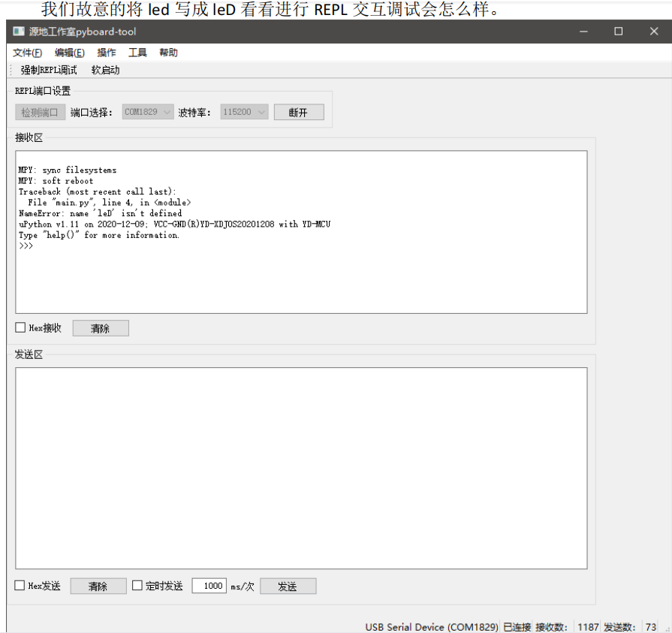The image size is (672, 633).
Task: Open the 操作 menu
Action: coord(107,53)
